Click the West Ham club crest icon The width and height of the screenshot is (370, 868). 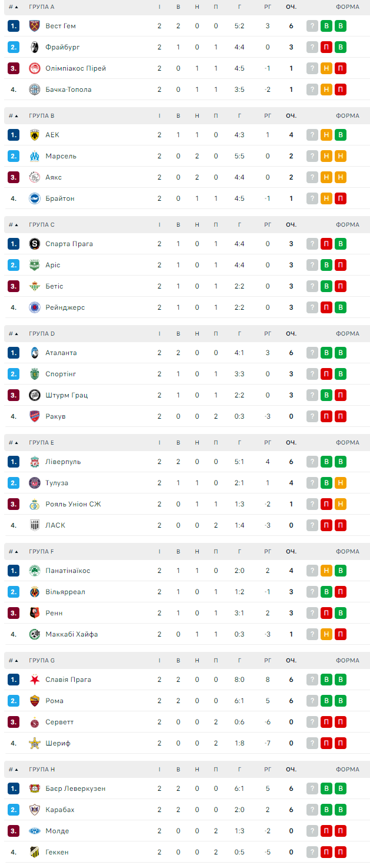pos(34,26)
